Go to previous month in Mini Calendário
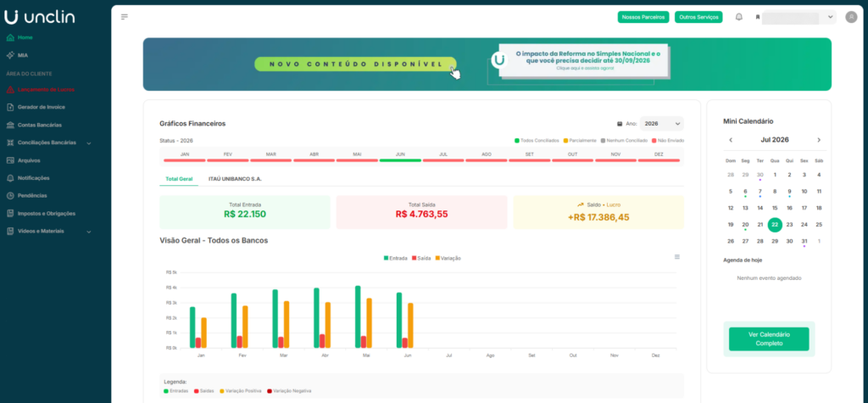Screen dimensions: 868x403 click(x=731, y=140)
